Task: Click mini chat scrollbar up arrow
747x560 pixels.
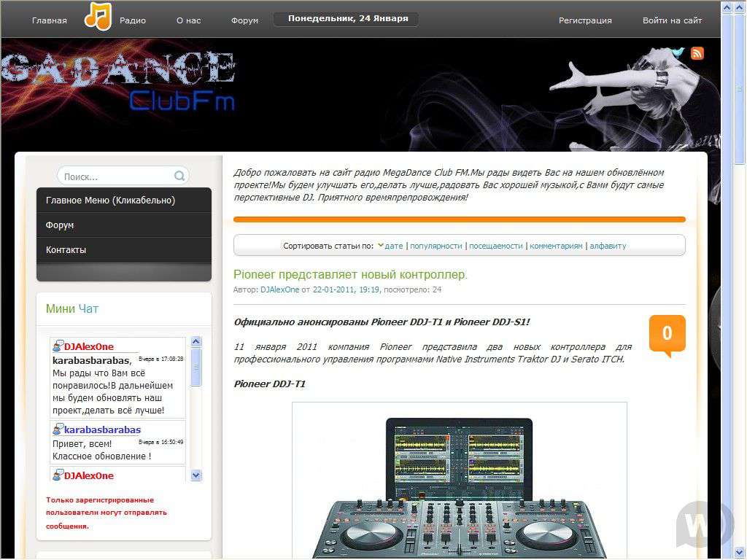Action: [x=196, y=341]
